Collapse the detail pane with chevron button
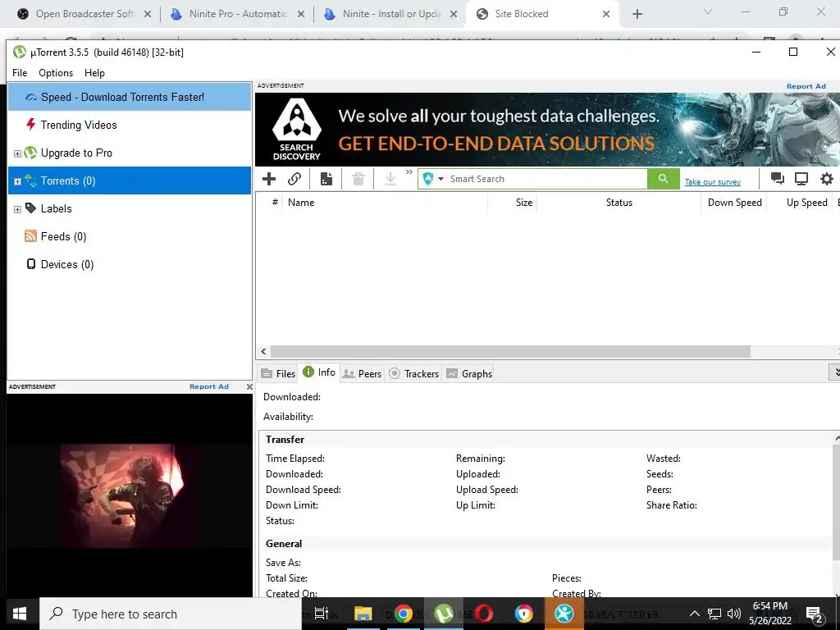Screen dimensions: 840x630 (x=834, y=372)
